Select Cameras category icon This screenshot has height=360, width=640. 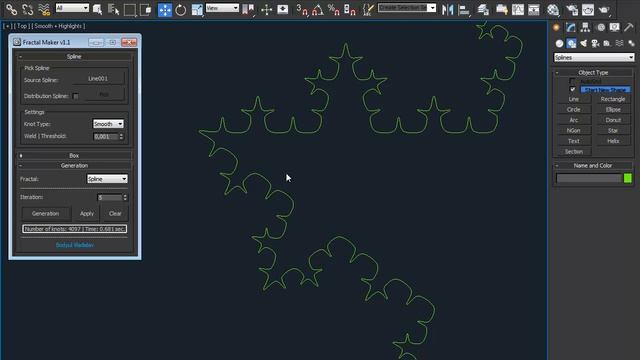(595, 43)
